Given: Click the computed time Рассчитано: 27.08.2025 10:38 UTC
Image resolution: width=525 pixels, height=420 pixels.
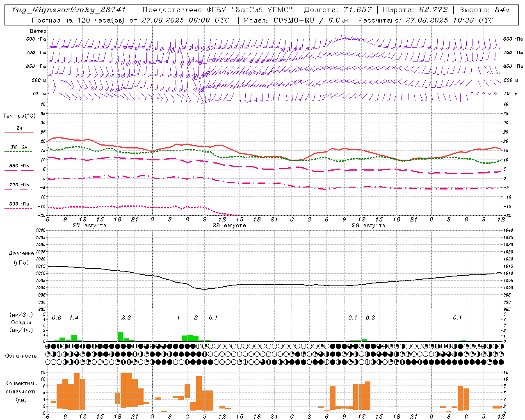Looking at the screenshot, I should 426,20.
